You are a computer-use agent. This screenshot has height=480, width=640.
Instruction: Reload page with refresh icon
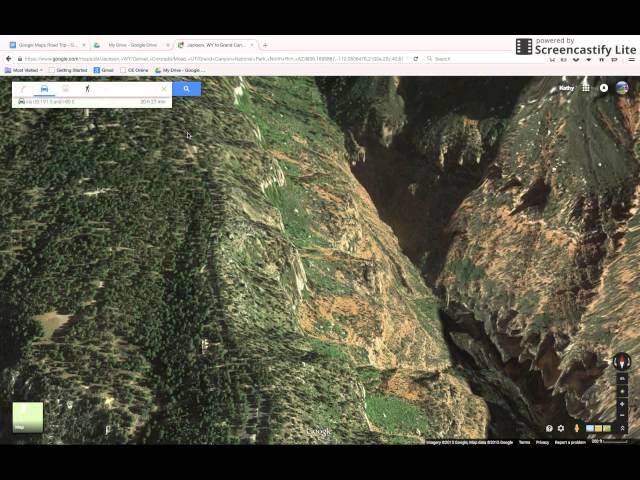pos(416,59)
